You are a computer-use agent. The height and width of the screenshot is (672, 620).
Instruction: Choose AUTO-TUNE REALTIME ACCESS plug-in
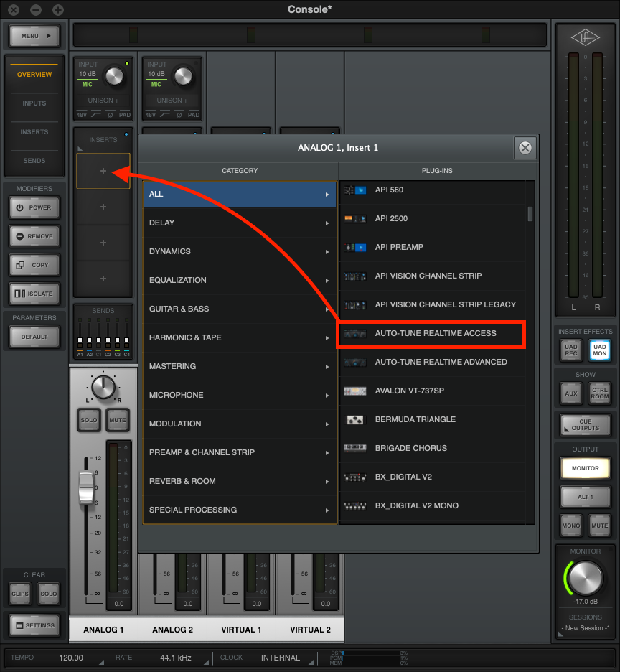pos(431,334)
